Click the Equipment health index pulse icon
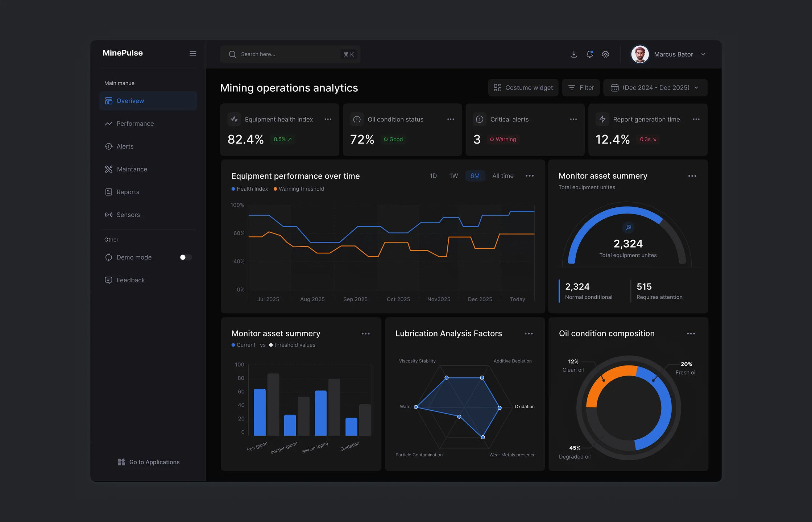 (234, 119)
